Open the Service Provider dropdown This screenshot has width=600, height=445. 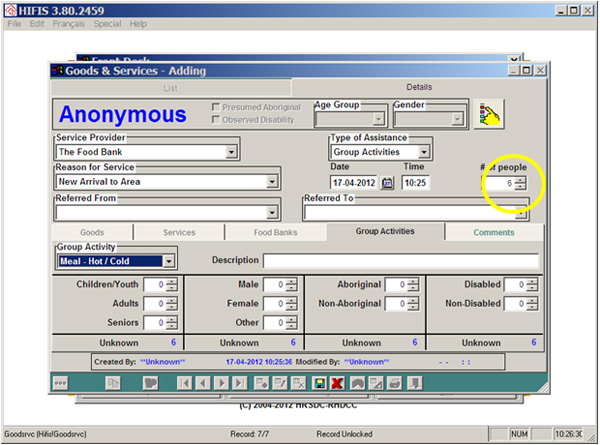231,152
